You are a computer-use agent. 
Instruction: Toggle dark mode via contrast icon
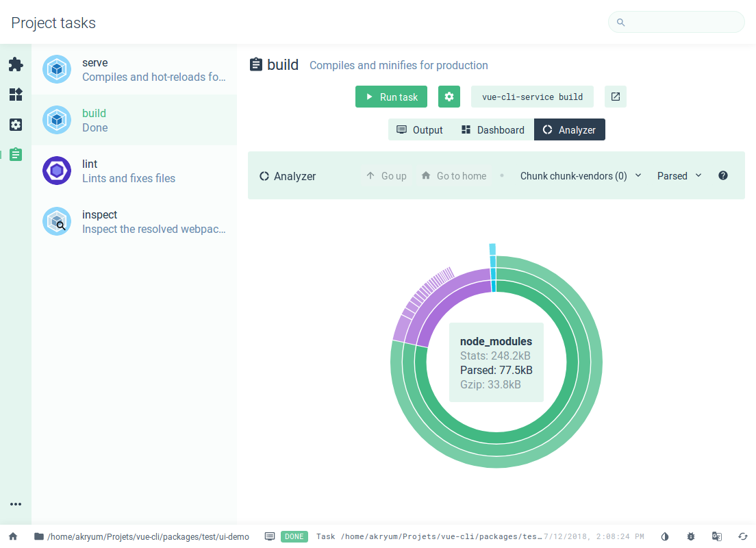point(664,536)
